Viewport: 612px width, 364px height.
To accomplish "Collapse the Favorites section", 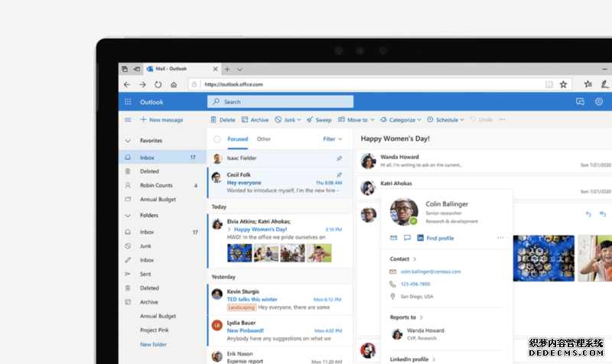I will (128, 141).
